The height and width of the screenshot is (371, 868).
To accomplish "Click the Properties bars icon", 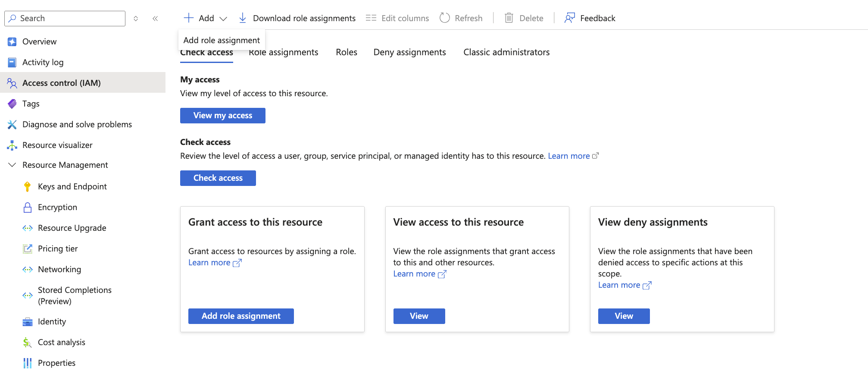I will click(x=28, y=363).
